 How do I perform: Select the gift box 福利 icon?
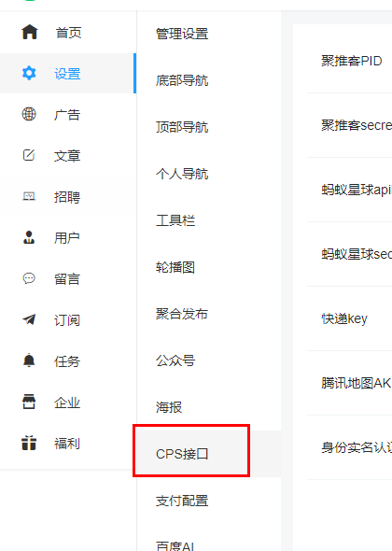29,443
